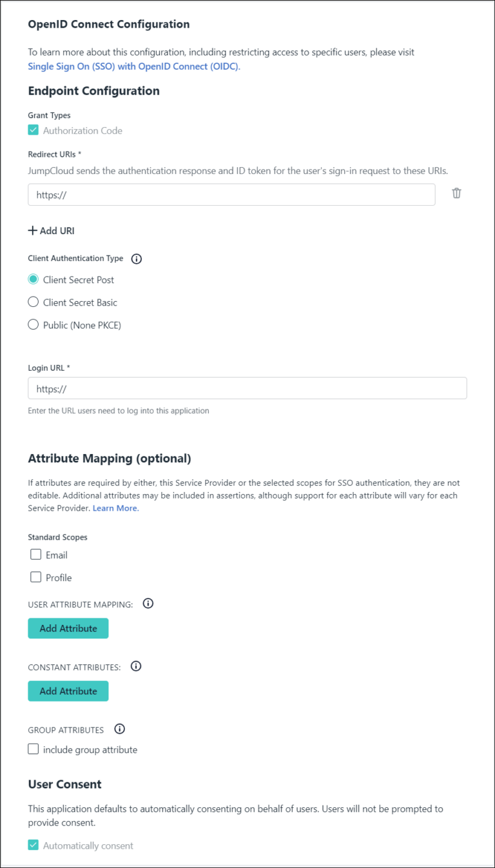The image size is (495, 868).
Task: Select Client Secret Basic authentication
Action: 33,302
